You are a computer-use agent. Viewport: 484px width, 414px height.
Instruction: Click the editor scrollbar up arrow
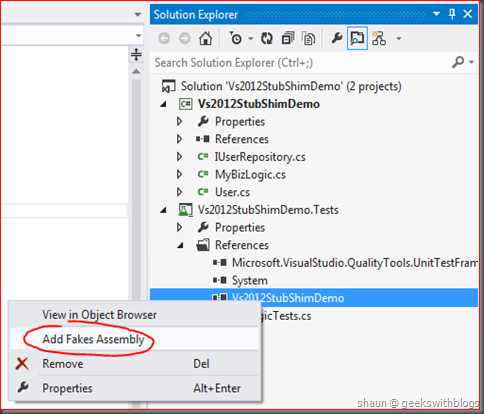tap(136, 71)
